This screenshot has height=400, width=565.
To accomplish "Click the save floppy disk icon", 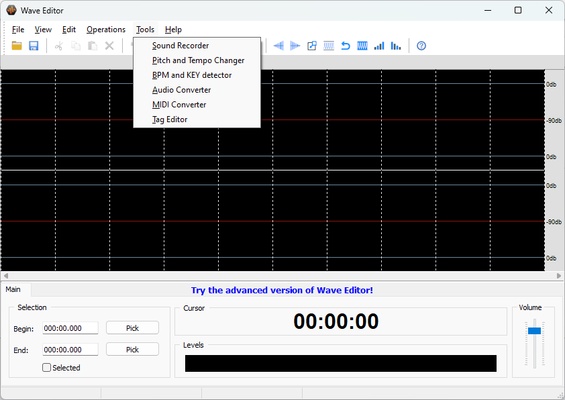I will pyautogui.click(x=34, y=46).
